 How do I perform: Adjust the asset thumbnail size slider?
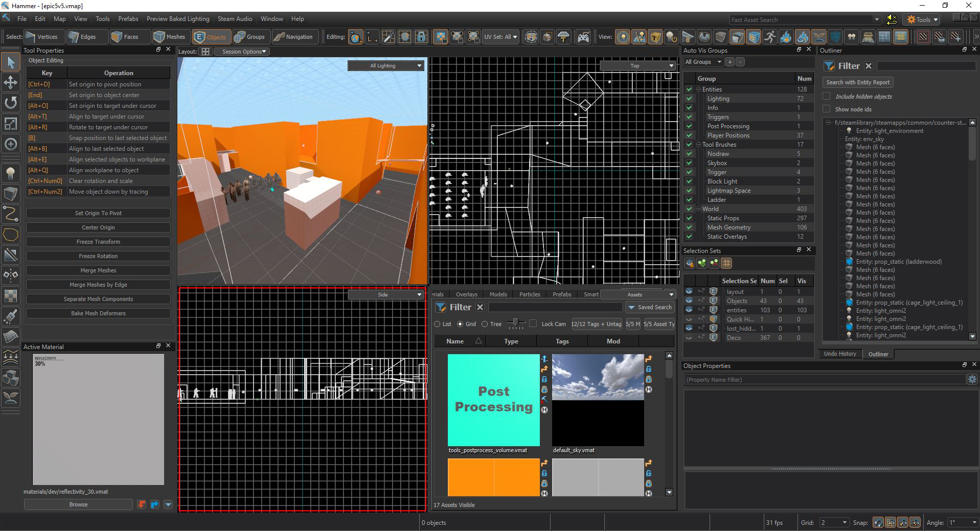tap(516, 322)
